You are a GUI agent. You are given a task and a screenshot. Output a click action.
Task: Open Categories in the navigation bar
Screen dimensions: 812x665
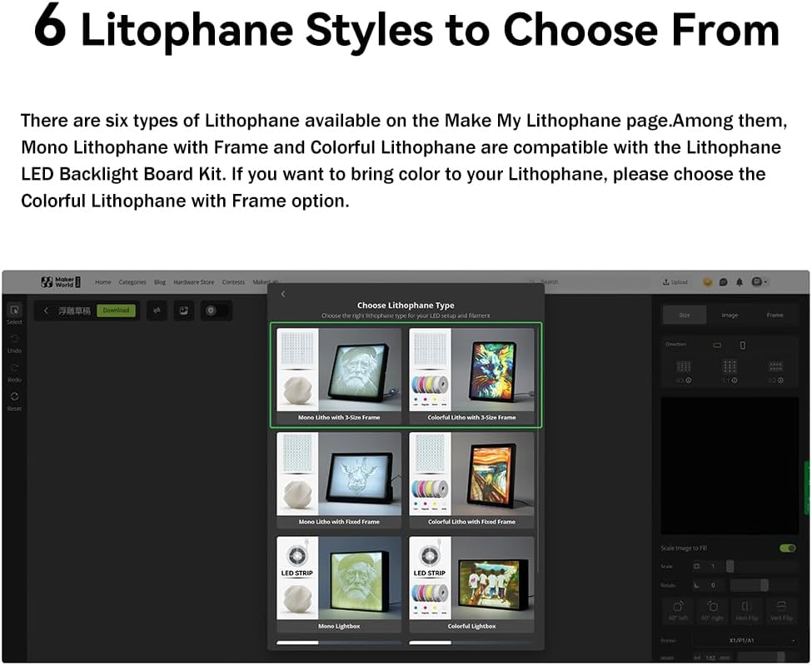click(x=132, y=282)
